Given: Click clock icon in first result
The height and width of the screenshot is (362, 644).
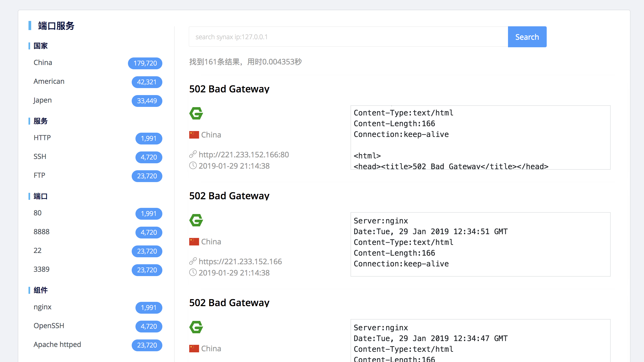Looking at the screenshot, I should tap(193, 166).
